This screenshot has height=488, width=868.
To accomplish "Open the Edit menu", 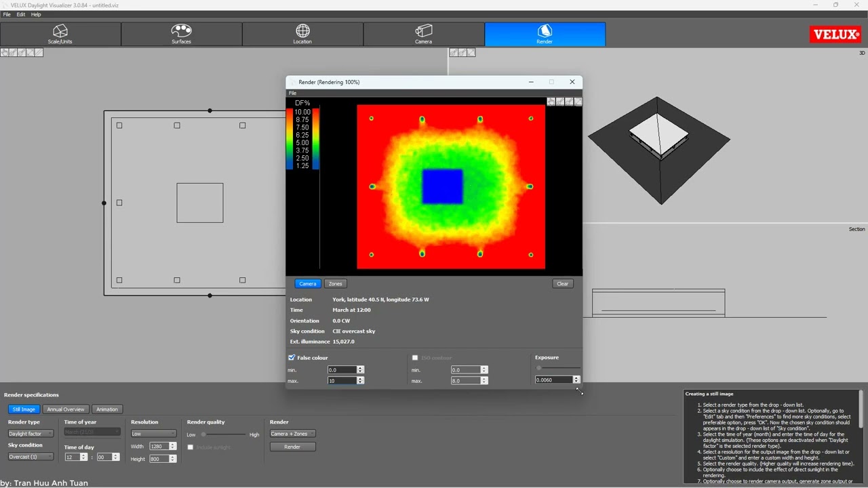I will [x=21, y=14].
